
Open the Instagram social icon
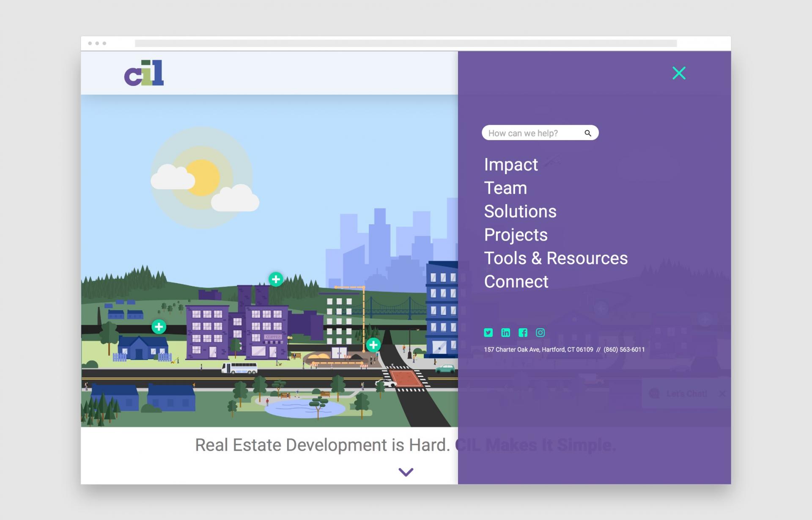(540, 333)
